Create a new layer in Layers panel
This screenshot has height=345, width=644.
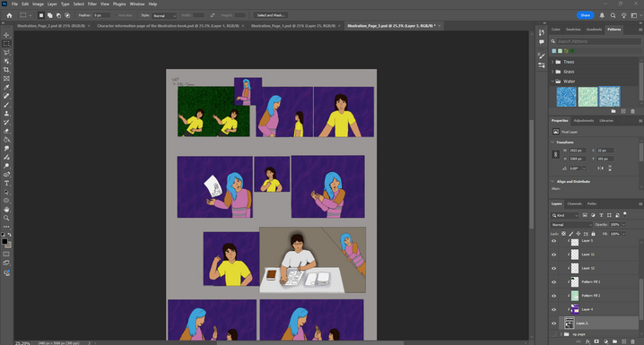[x=623, y=341]
